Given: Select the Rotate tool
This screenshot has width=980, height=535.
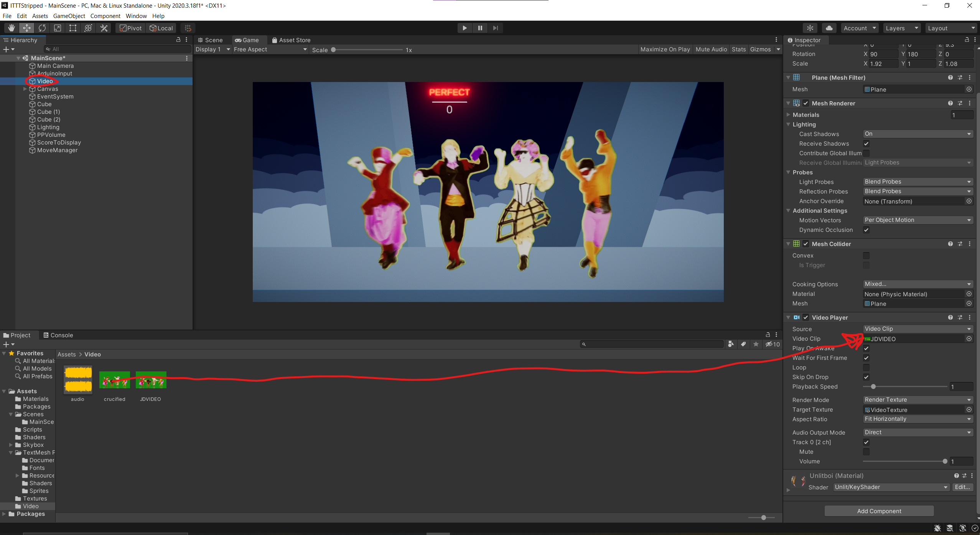Looking at the screenshot, I should click(42, 28).
